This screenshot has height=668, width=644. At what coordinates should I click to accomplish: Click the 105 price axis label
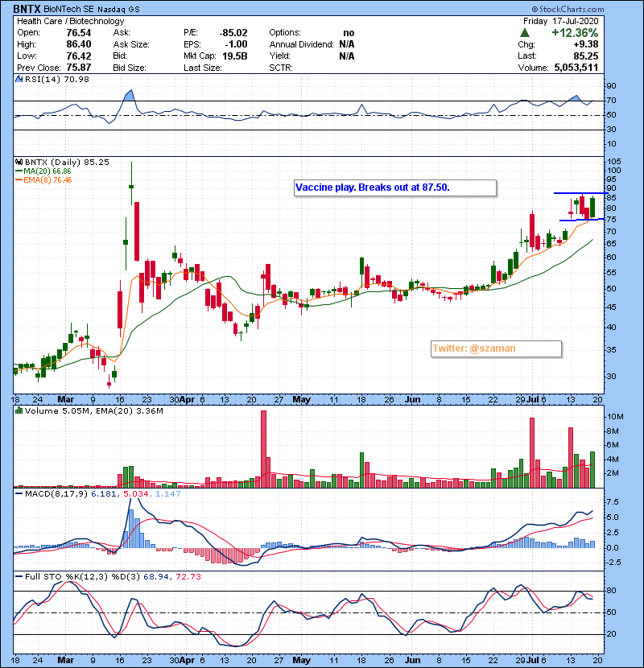[x=614, y=162]
